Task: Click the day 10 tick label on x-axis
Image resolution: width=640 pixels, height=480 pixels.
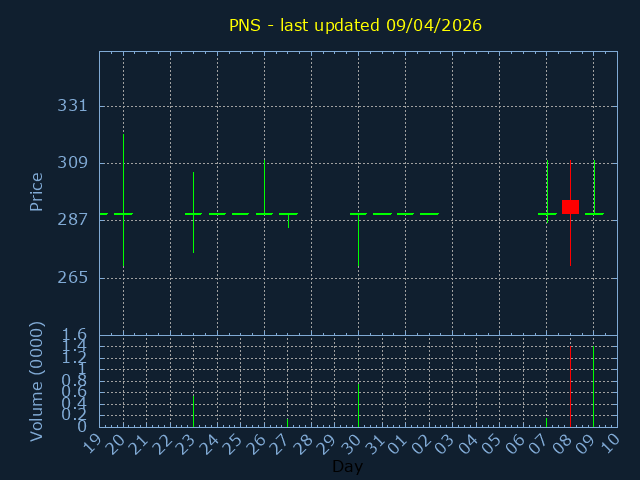Action: coord(609,442)
